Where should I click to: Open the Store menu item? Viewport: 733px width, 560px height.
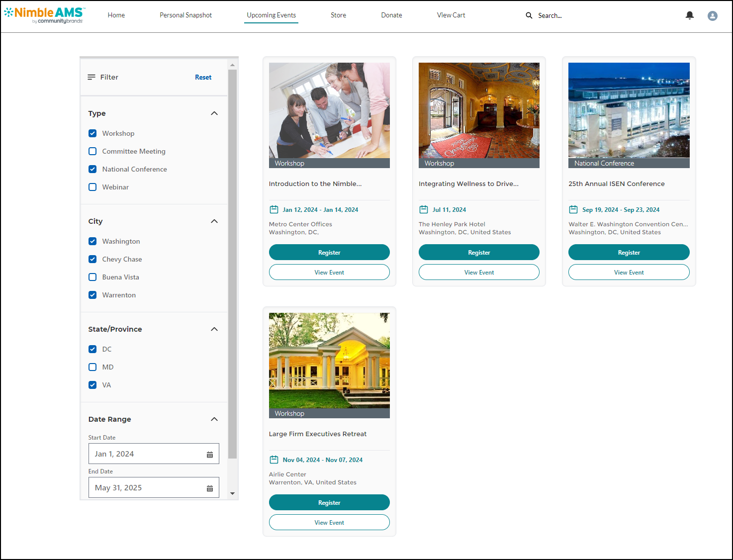click(x=338, y=15)
